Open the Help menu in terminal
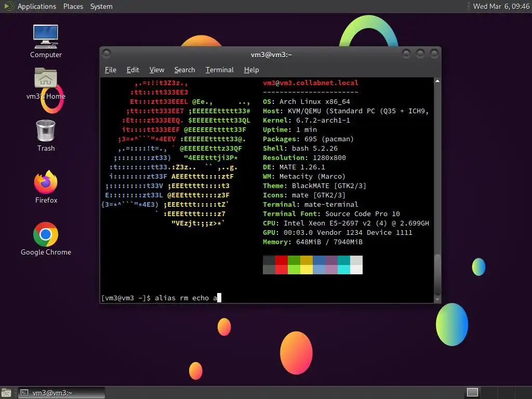 click(x=251, y=70)
